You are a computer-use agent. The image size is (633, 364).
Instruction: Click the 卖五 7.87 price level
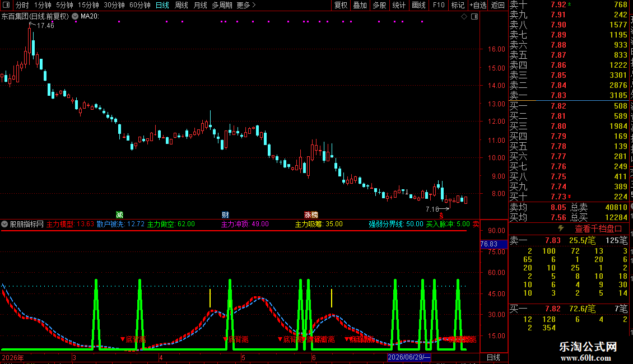pos(558,55)
